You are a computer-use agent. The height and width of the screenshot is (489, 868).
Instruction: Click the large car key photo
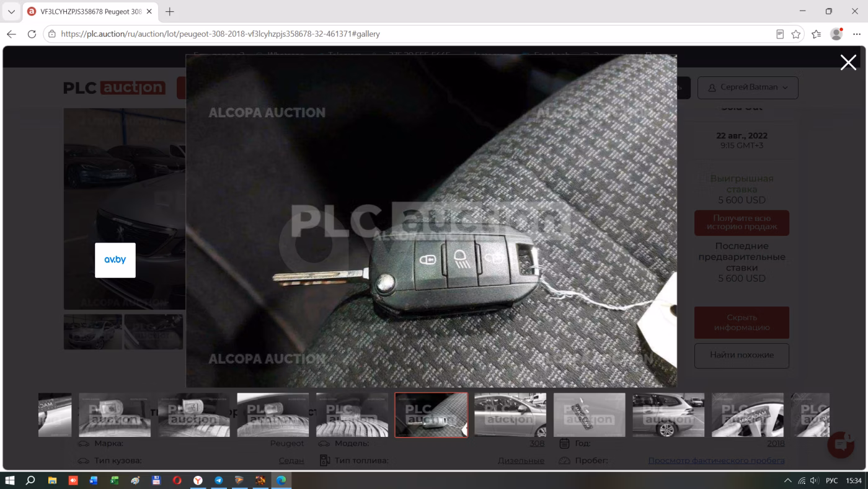click(432, 221)
